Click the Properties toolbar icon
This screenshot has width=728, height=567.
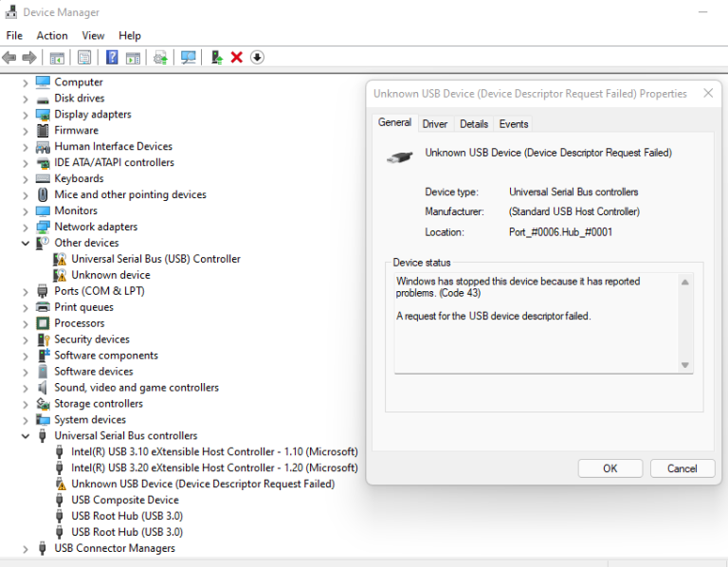[84, 58]
